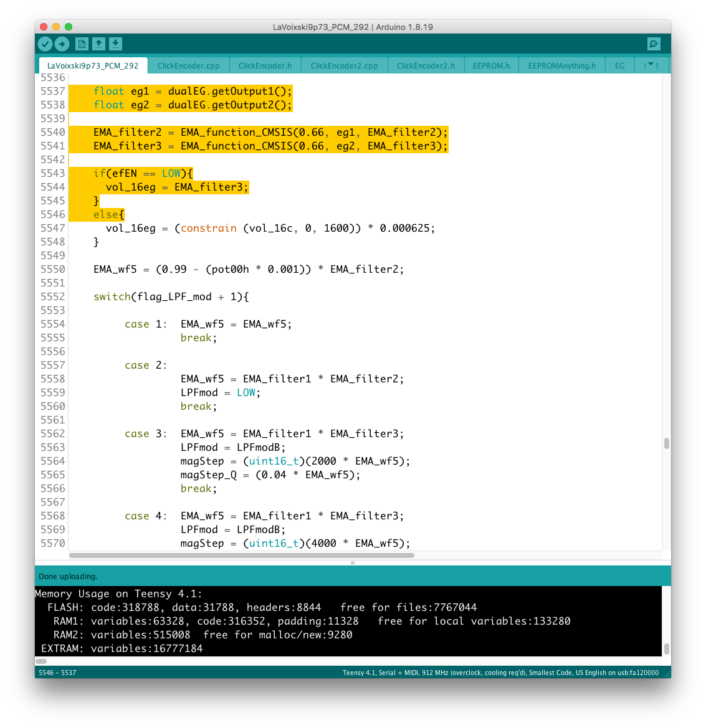Switch to the ClickEncoder.cpp tab
Image resolution: width=706 pixels, height=728 pixels.
(188, 65)
